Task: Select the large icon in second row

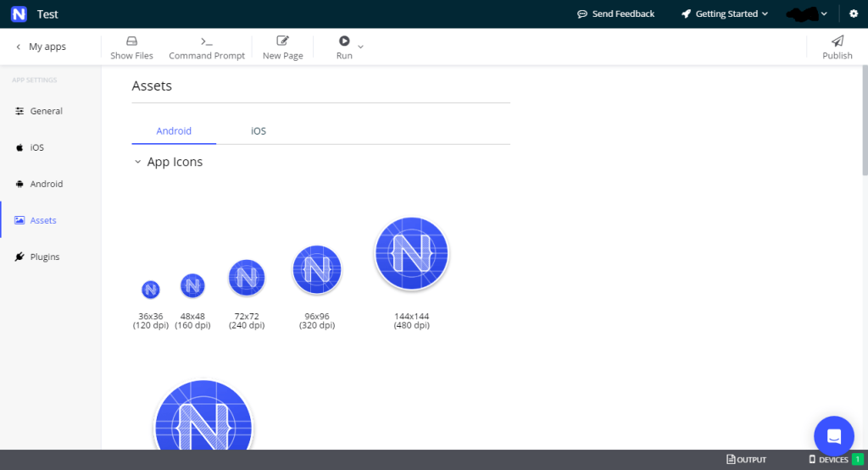Action: click(203, 415)
